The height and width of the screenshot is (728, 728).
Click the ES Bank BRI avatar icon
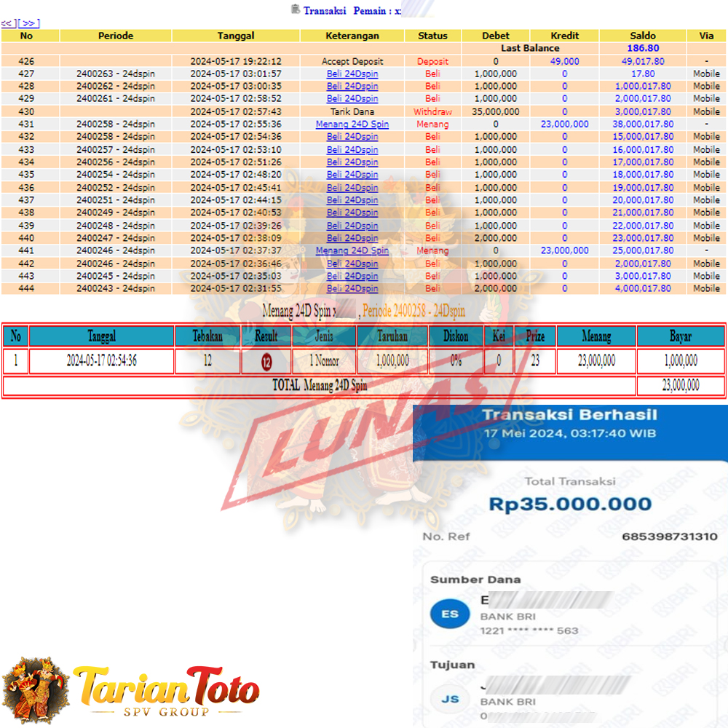point(449,614)
